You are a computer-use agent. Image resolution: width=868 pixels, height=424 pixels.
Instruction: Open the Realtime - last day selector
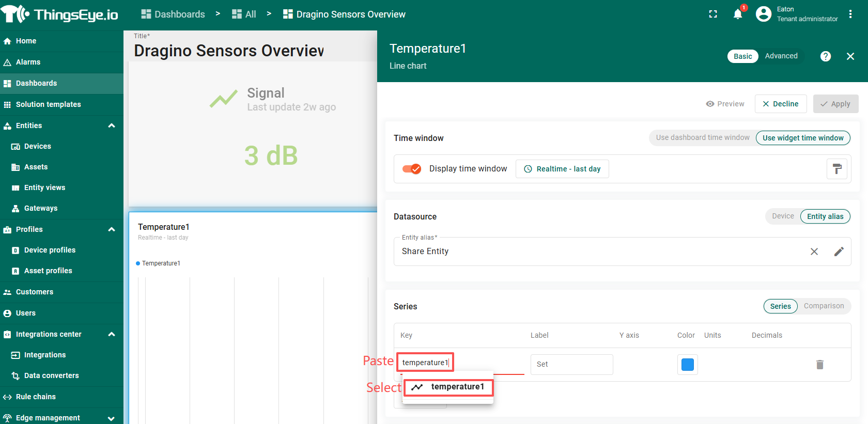[x=562, y=169]
